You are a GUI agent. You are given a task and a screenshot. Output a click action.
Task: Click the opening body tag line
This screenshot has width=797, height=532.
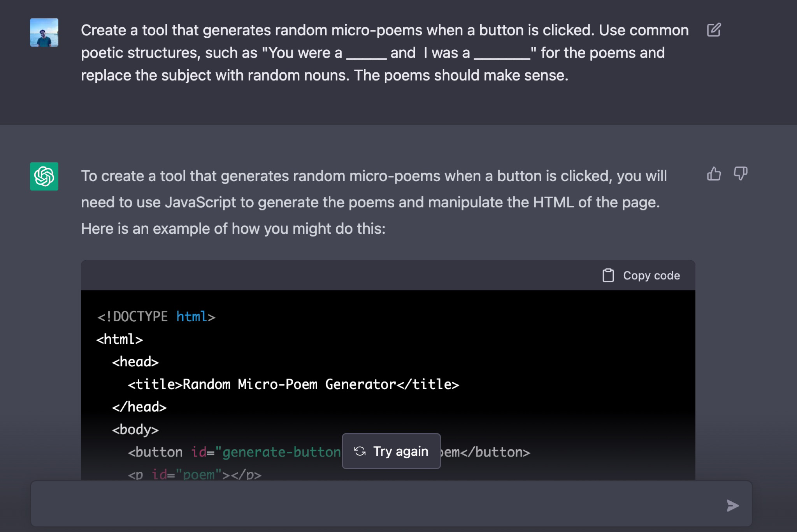(135, 430)
